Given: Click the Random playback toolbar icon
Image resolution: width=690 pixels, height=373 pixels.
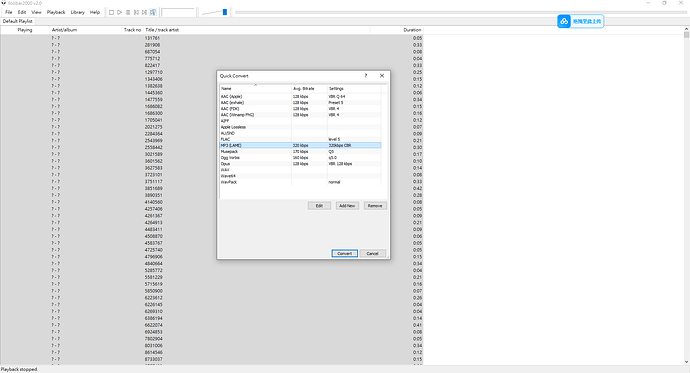Looking at the screenshot, I should point(153,12).
